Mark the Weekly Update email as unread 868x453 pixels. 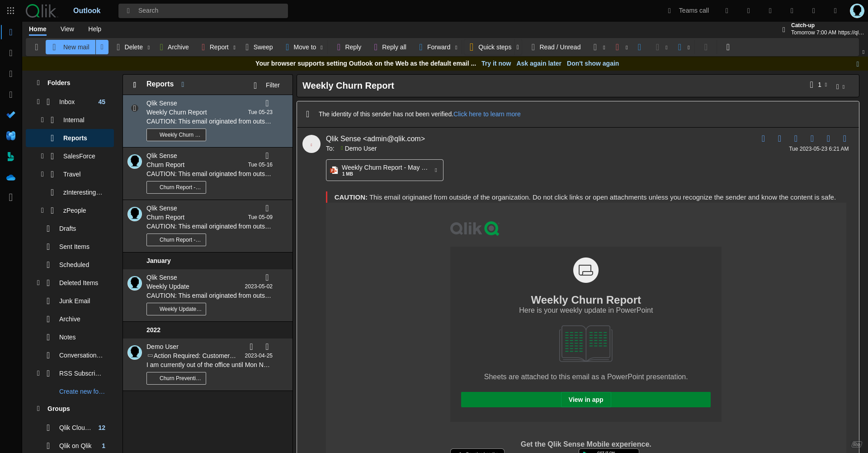[267, 277]
